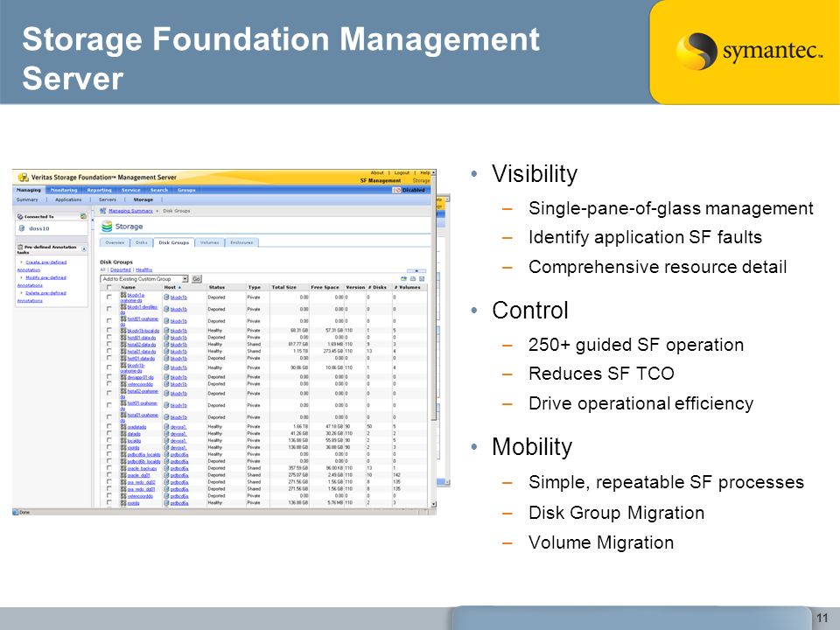Click the export table icon above # Volumes
The height and width of the screenshot is (630, 840).
[x=403, y=278]
